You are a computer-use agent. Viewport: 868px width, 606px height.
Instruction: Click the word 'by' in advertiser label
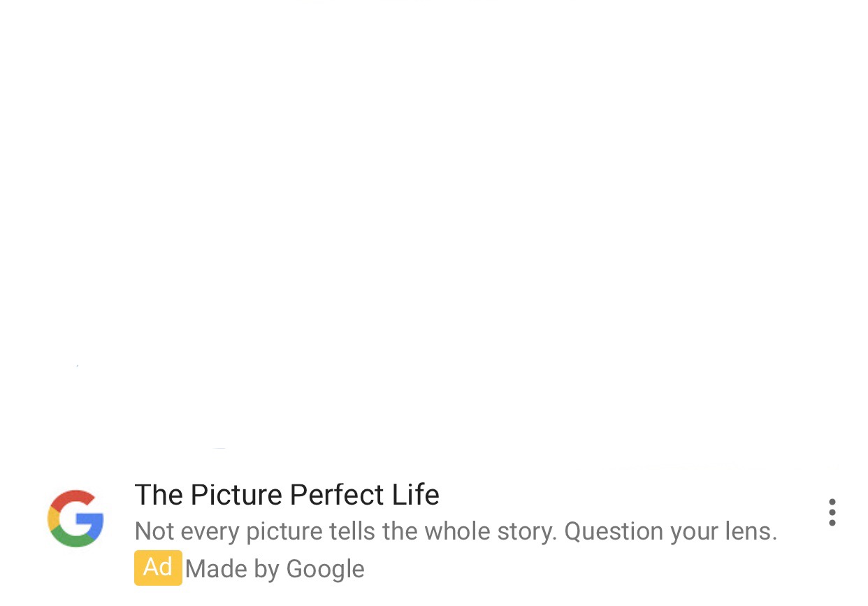point(267,570)
